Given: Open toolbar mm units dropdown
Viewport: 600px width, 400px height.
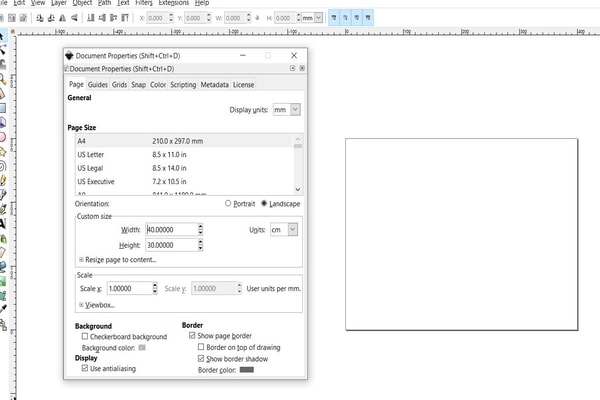Looking at the screenshot, I should coord(312,18).
